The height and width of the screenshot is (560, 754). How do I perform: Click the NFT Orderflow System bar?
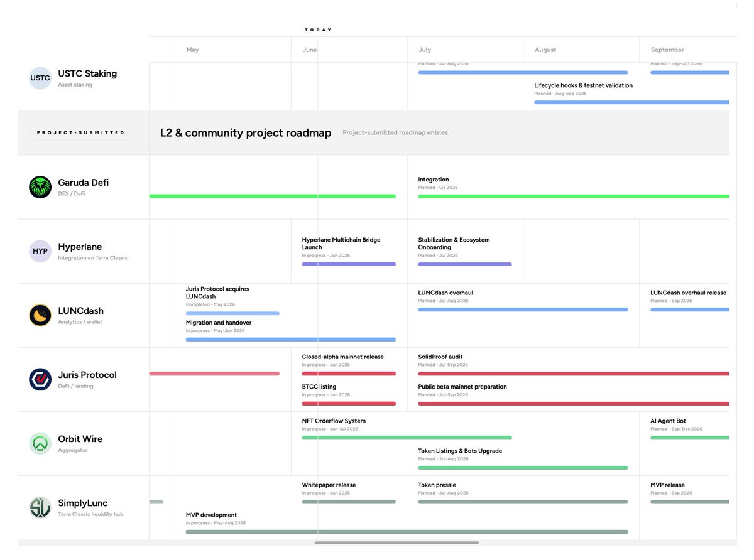click(x=407, y=438)
